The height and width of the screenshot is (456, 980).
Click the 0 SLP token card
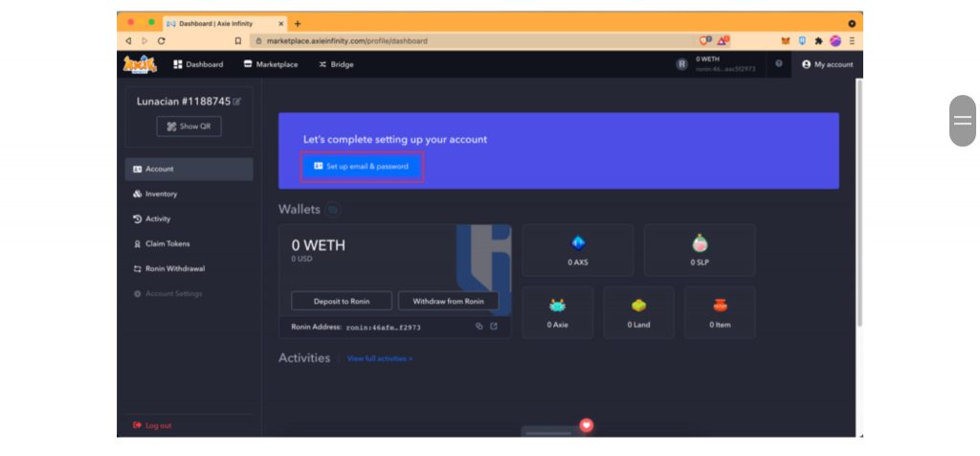point(700,250)
